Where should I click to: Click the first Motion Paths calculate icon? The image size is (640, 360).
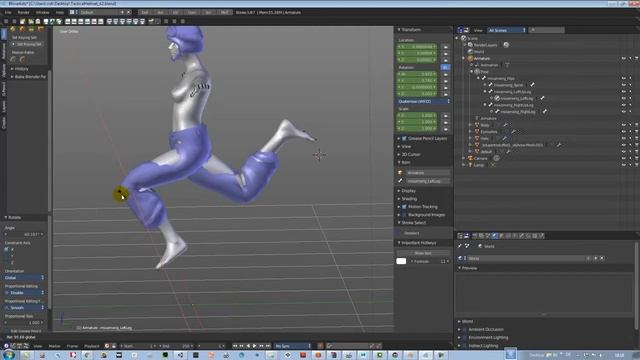tap(13, 59)
